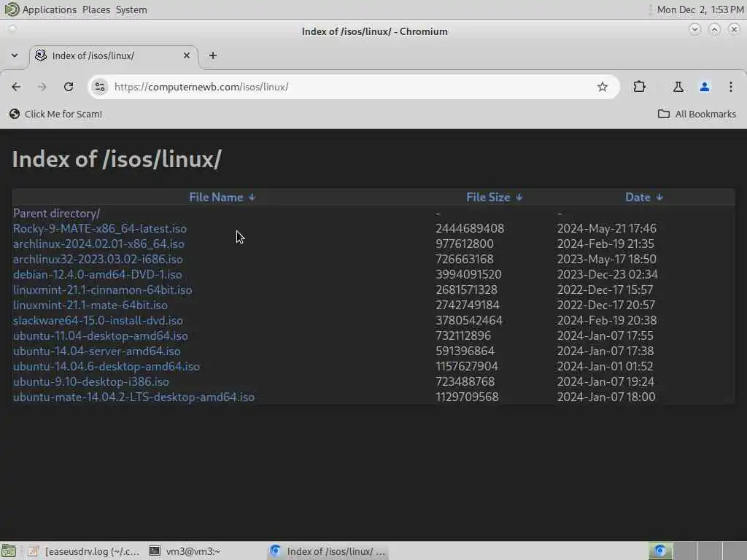Viewport: 747px width, 560px height.
Task: Download ubuntu-14.04.6-desktop-amd64.iso
Action: [107, 366]
